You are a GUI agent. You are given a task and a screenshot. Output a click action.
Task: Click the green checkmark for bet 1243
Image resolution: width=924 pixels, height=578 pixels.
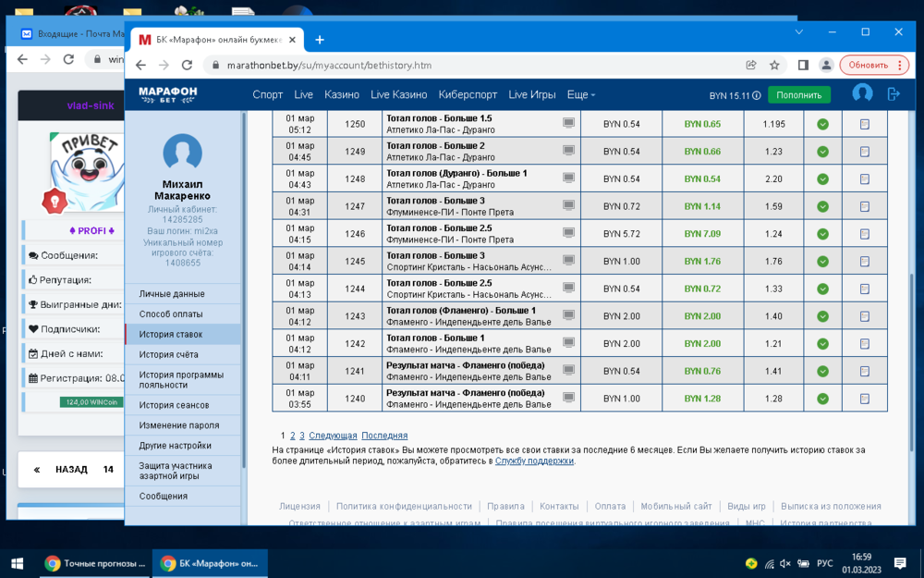[x=822, y=316]
